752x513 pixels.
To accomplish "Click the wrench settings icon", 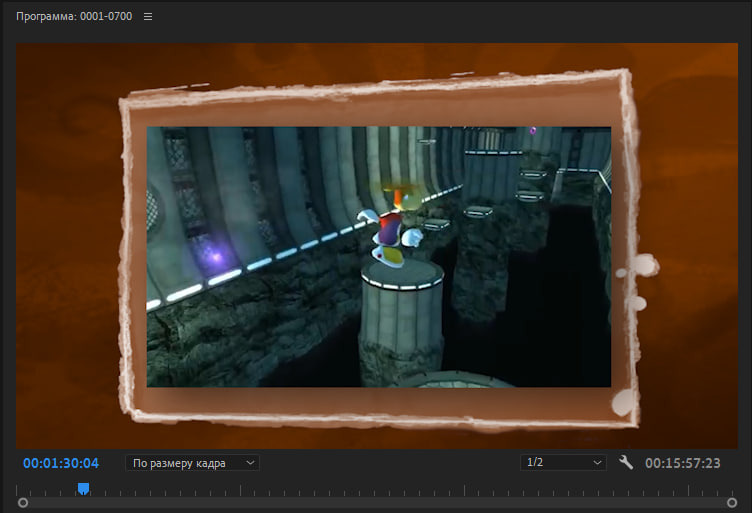I will (626, 463).
